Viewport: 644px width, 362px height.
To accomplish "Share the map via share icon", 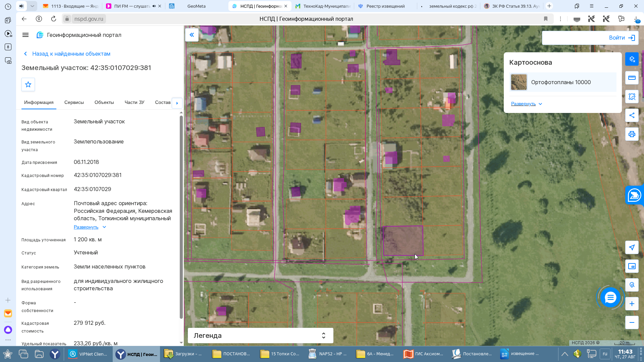I will coord(632,115).
